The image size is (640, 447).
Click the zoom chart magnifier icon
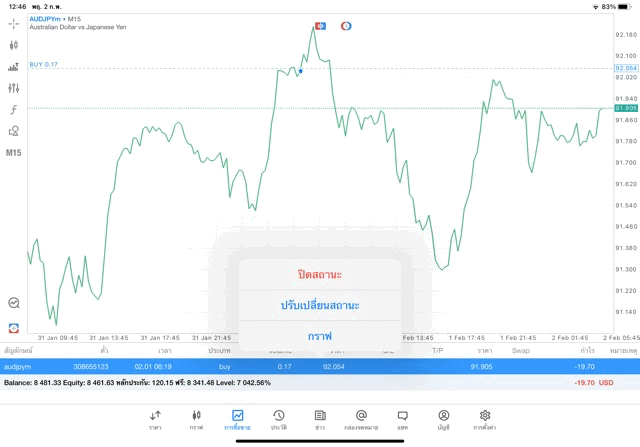click(14, 302)
